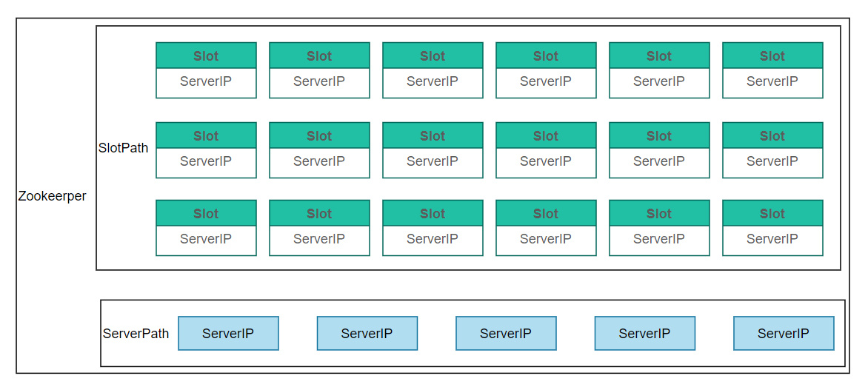Select fourth Slot header in middle row
Viewport: 868px width, 387px height.
point(546,135)
